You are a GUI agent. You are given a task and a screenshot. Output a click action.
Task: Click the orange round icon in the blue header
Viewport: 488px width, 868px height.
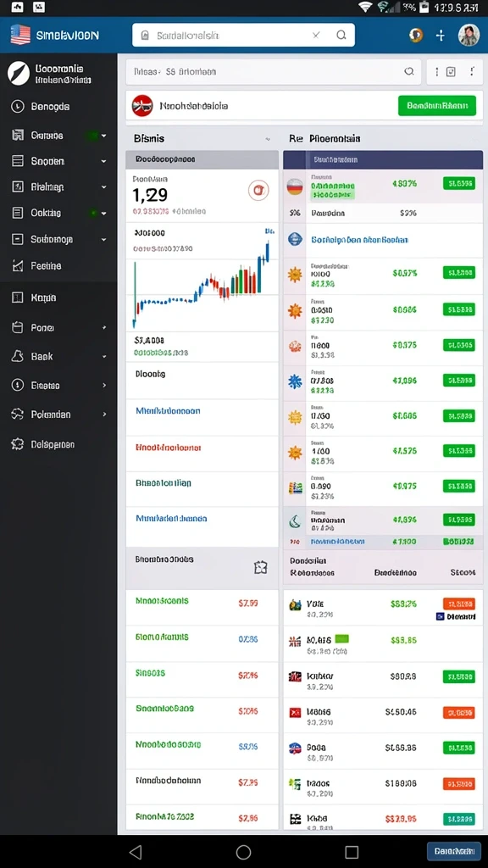[x=415, y=35]
